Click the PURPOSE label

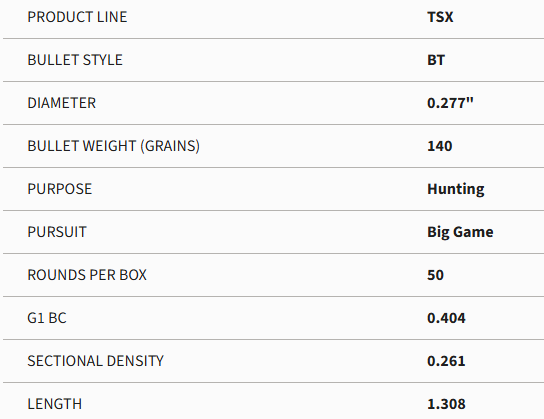(60, 189)
